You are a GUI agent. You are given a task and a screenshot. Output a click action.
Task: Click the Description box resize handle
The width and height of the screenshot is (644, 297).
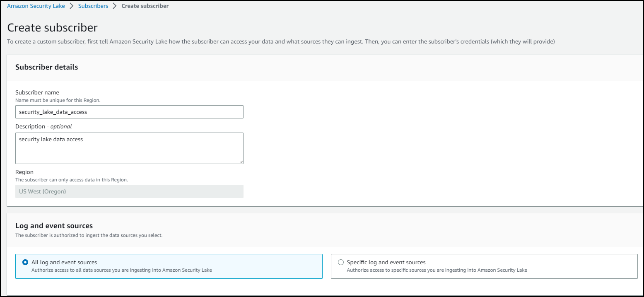[x=241, y=161]
